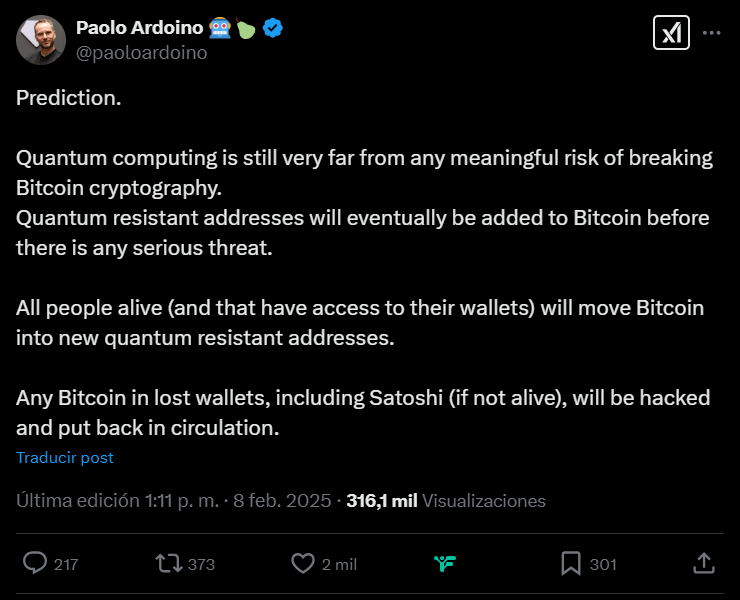
Task: Open Paolo Ardoino display name link
Action: click(x=139, y=28)
